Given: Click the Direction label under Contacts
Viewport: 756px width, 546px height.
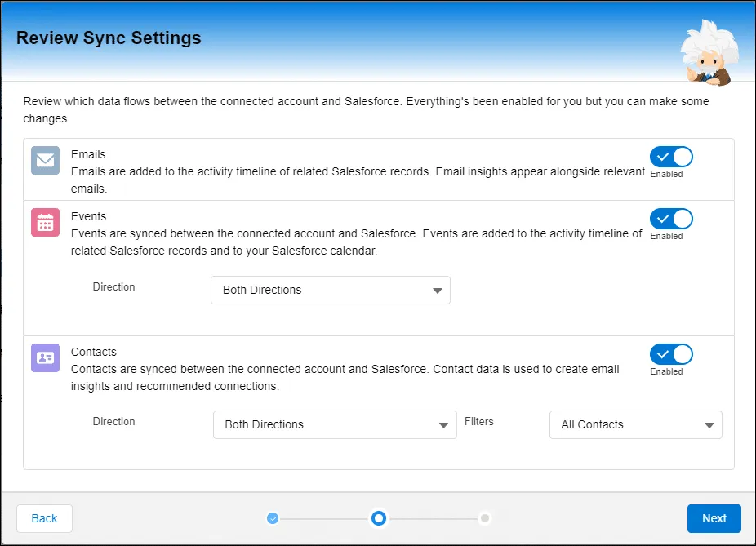Looking at the screenshot, I should 113,421.
